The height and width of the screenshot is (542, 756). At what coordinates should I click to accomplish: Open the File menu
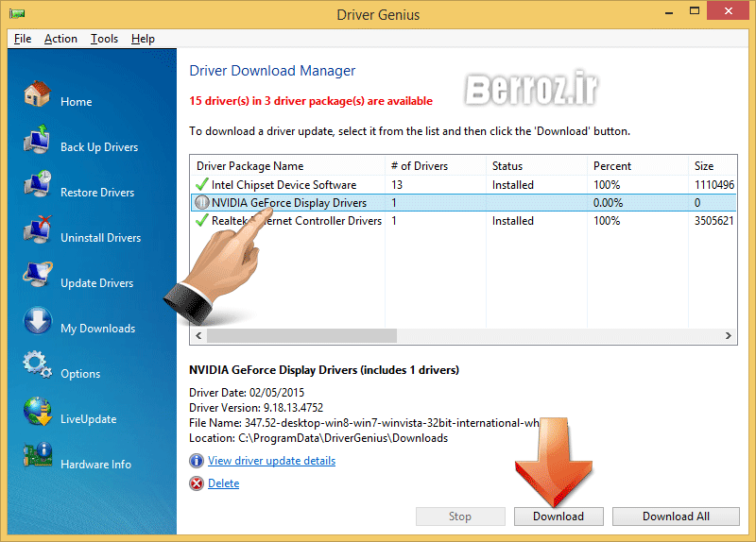(x=23, y=39)
